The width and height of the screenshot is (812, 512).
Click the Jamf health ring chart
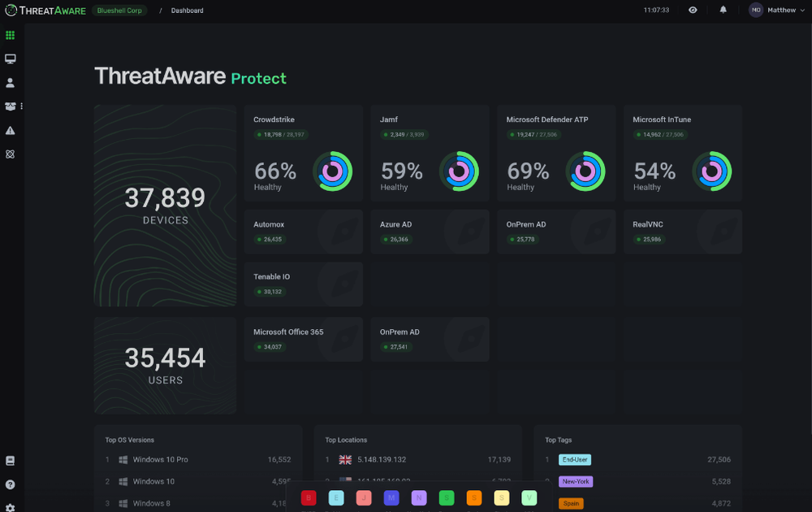[x=459, y=171]
